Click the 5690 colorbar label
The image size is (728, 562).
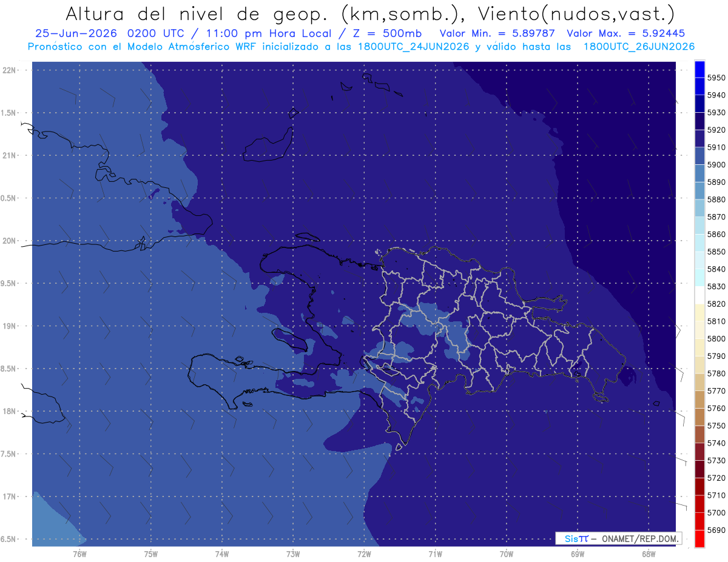coord(716,530)
